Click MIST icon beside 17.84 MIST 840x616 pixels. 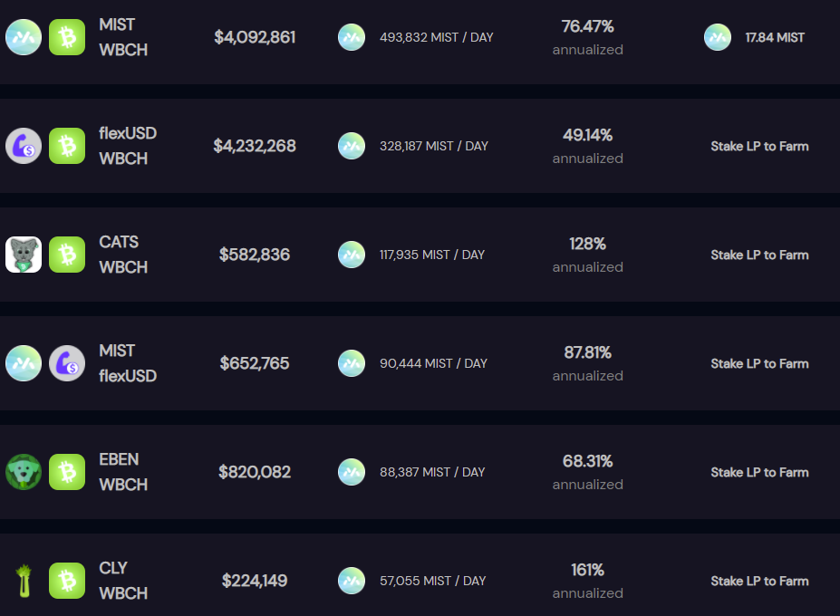718,37
